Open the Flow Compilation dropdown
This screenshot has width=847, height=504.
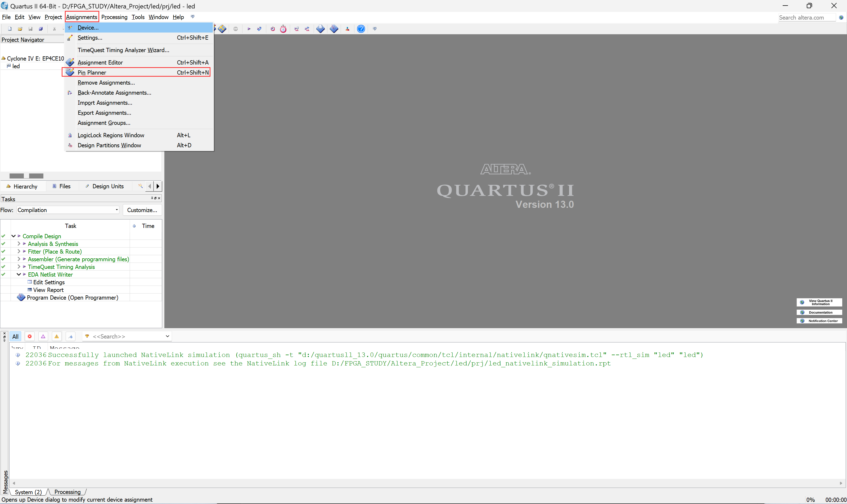[68, 210]
